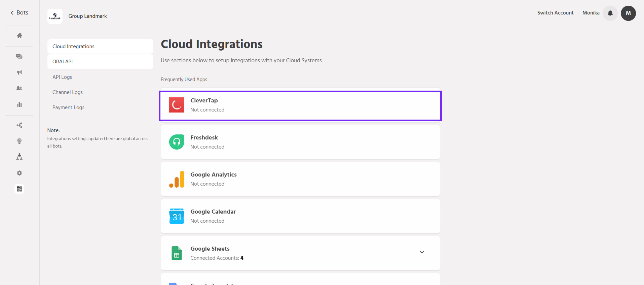Click the flow builder nodes icon
The width and height of the screenshot is (644, 285).
(x=20, y=125)
